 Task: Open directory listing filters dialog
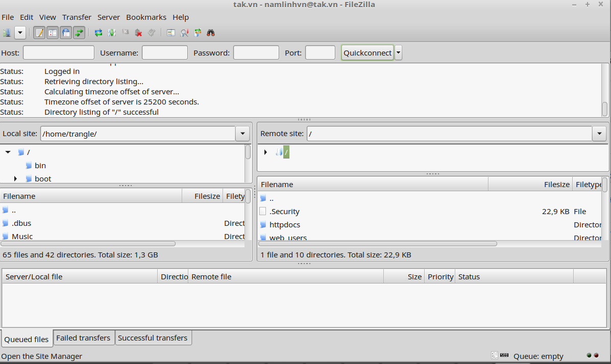(x=170, y=33)
